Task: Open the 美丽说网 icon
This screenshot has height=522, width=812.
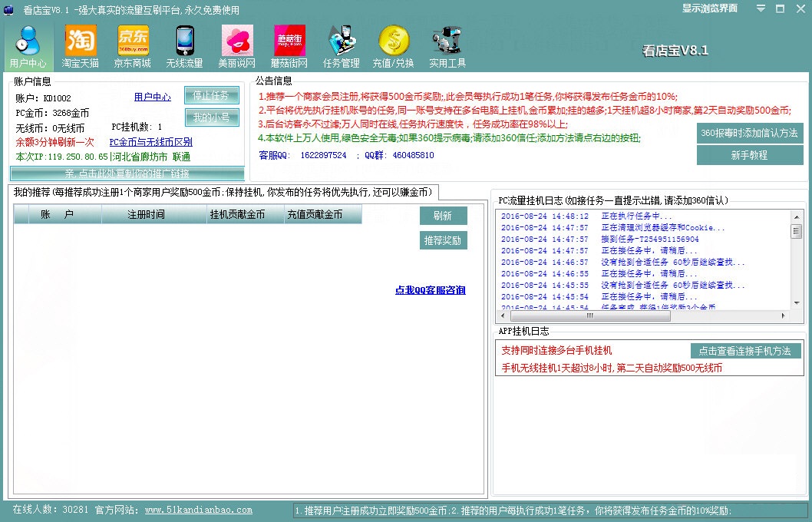Action: [237, 45]
